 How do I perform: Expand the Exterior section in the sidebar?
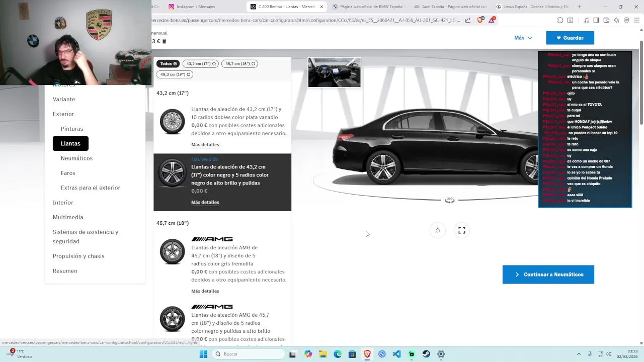point(63,114)
